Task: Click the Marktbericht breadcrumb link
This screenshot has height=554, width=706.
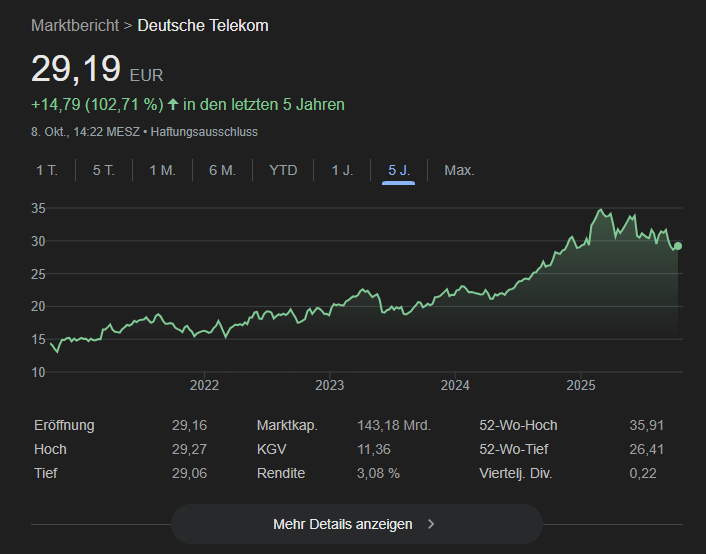Action: [x=75, y=25]
